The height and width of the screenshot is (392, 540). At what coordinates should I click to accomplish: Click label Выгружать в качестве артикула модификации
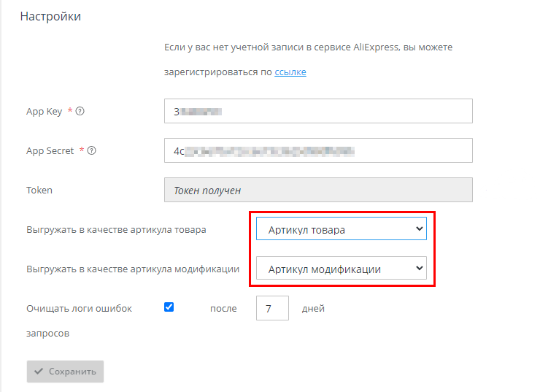133,269
